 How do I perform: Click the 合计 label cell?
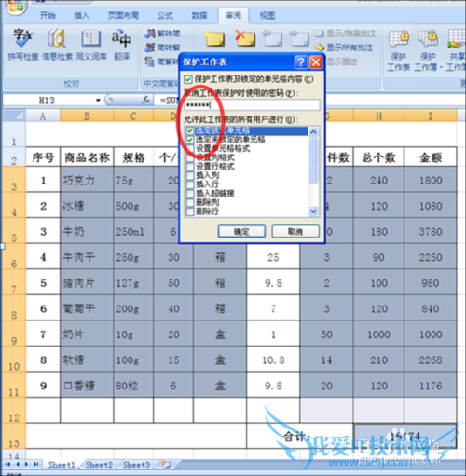[x=300, y=436]
